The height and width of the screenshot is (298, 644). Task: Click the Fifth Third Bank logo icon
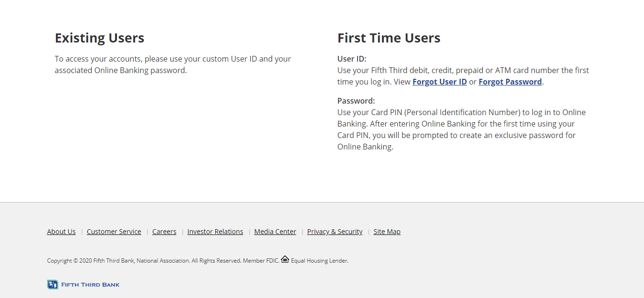coord(53,285)
